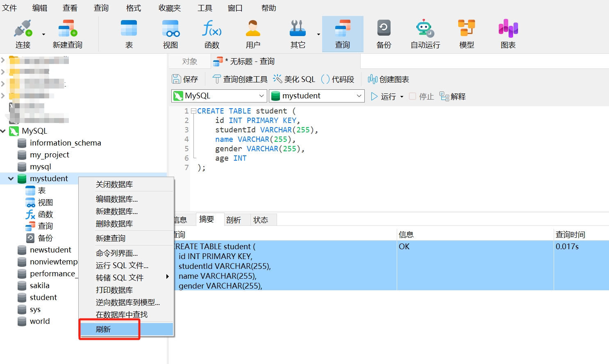The height and width of the screenshot is (364, 609).
Task: Fold the CREATE TABLE code block toggle
Action: coord(193,111)
